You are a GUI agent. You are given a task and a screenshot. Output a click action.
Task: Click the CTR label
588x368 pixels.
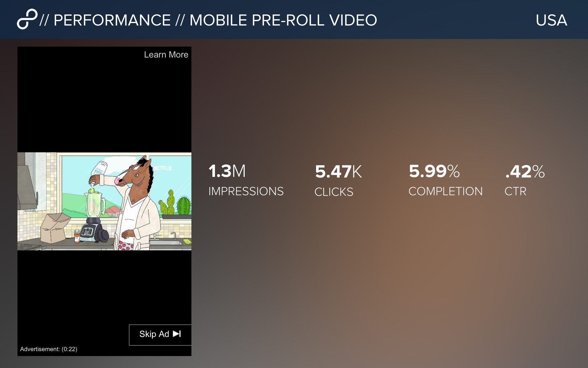coord(515,191)
